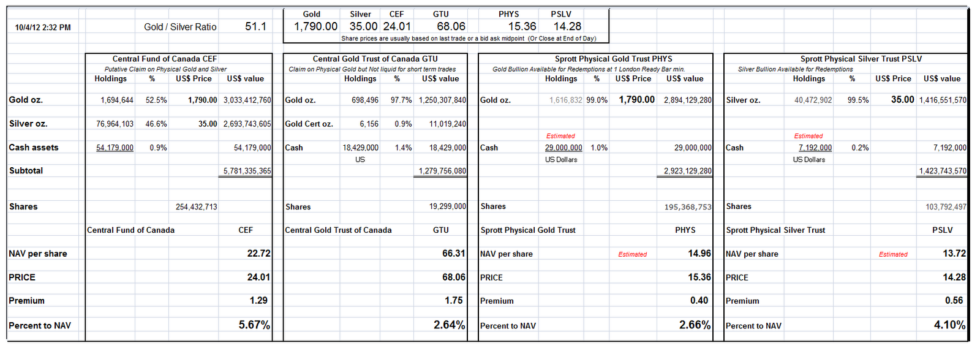Viewport: 980px width, 346px height.
Task: Select GTU subtotal 1,279,756,080
Action: [x=442, y=171]
